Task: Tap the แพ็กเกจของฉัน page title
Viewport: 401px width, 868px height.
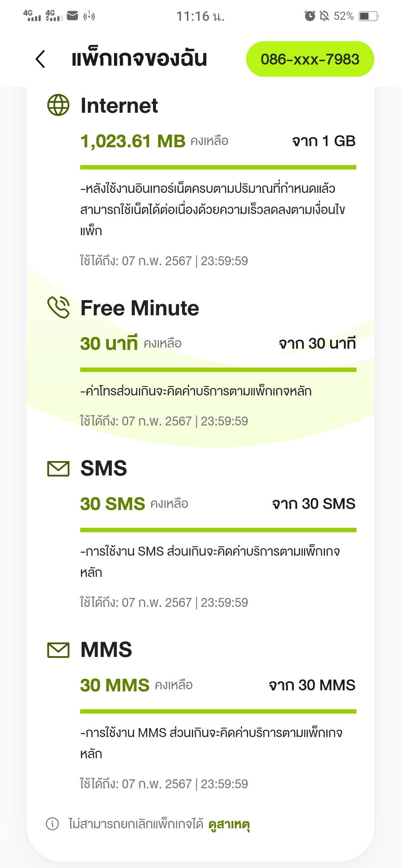Action: pyautogui.click(x=139, y=59)
